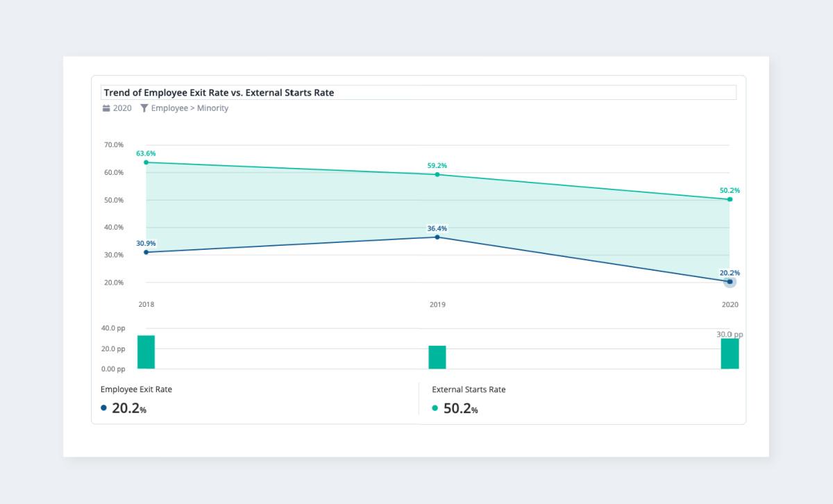This screenshot has width=833, height=504.
Task: Click the 2020 x-axis label
Action: [x=730, y=305]
